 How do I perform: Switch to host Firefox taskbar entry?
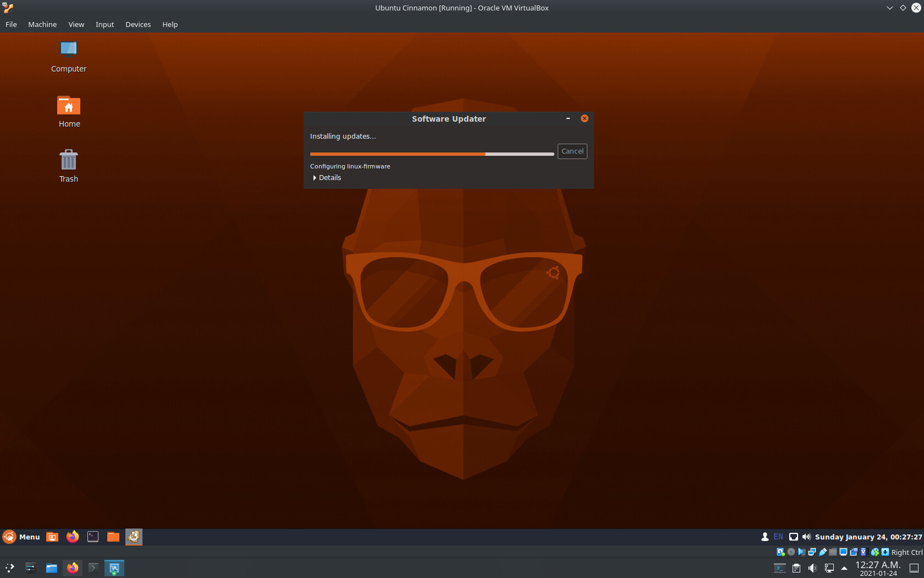tap(73, 568)
